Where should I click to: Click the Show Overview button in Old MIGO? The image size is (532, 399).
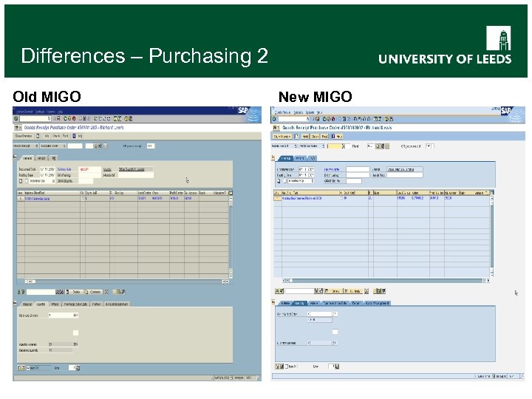pos(24,136)
